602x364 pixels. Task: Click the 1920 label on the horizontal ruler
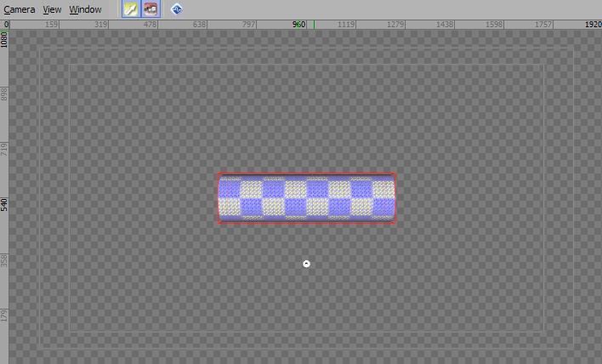point(593,25)
